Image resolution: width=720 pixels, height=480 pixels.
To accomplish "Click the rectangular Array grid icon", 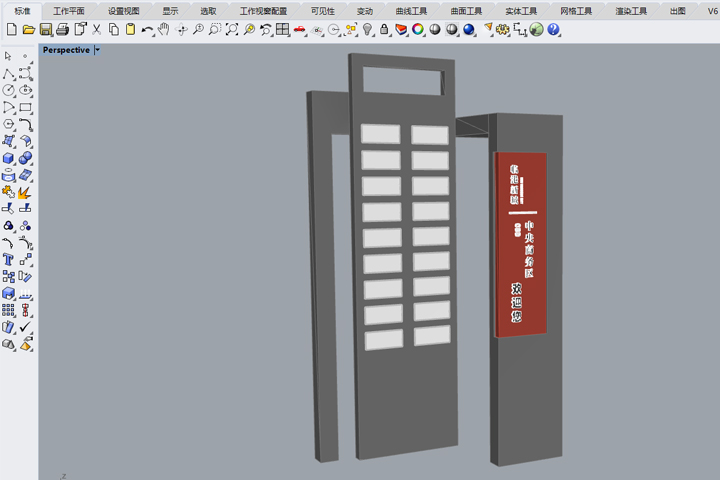I will (8, 310).
